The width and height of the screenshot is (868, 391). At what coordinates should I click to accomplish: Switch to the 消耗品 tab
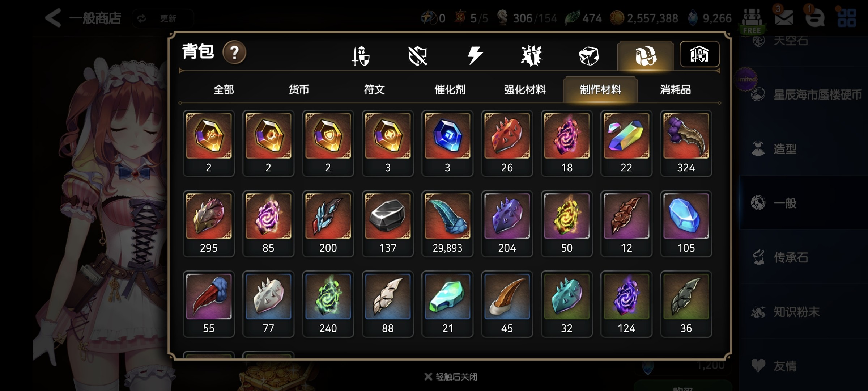coord(675,89)
